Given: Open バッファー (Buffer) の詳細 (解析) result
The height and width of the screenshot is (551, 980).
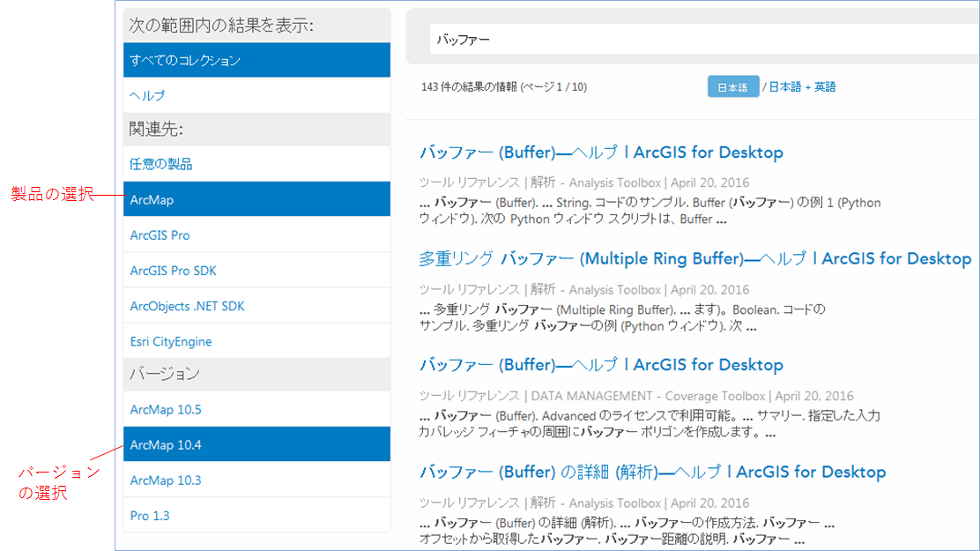Looking at the screenshot, I should 652,472.
